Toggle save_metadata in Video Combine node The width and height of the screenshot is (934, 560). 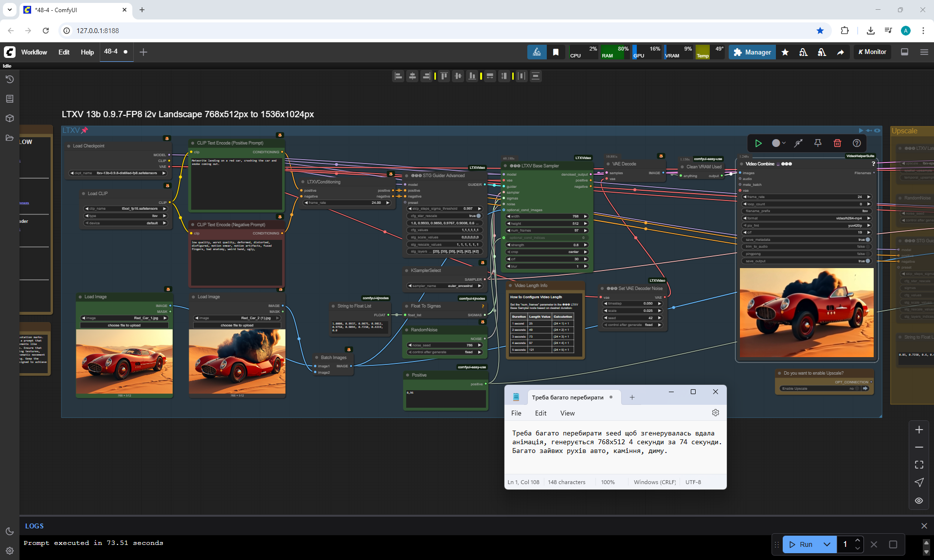point(867,239)
